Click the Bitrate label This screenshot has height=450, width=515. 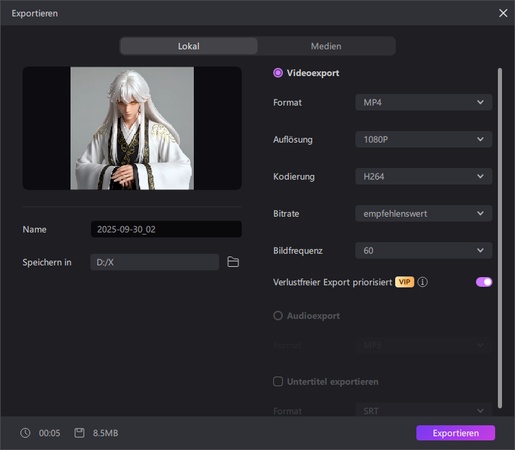tap(286, 214)
